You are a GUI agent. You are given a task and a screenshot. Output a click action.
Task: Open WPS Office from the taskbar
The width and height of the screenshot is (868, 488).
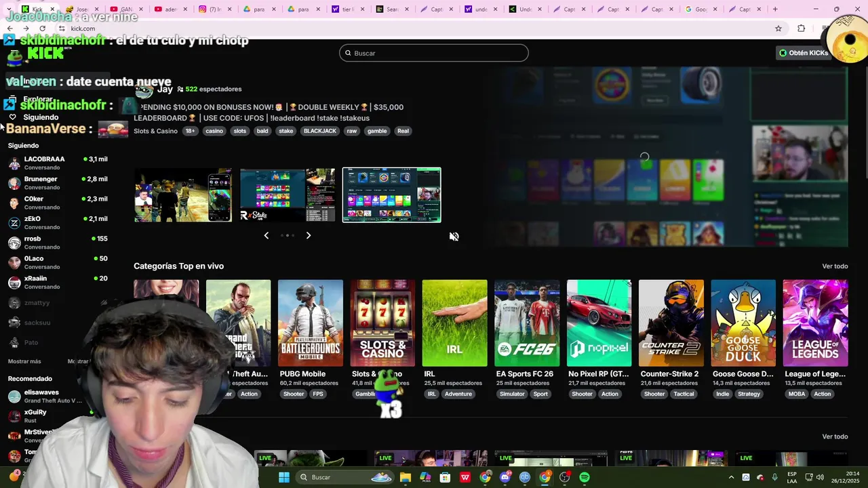[x=465, y=477]
